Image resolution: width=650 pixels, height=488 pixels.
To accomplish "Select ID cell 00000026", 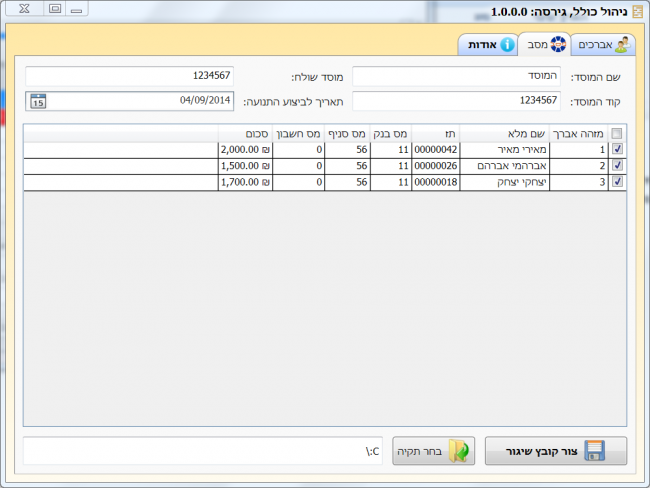I will 436,166.
